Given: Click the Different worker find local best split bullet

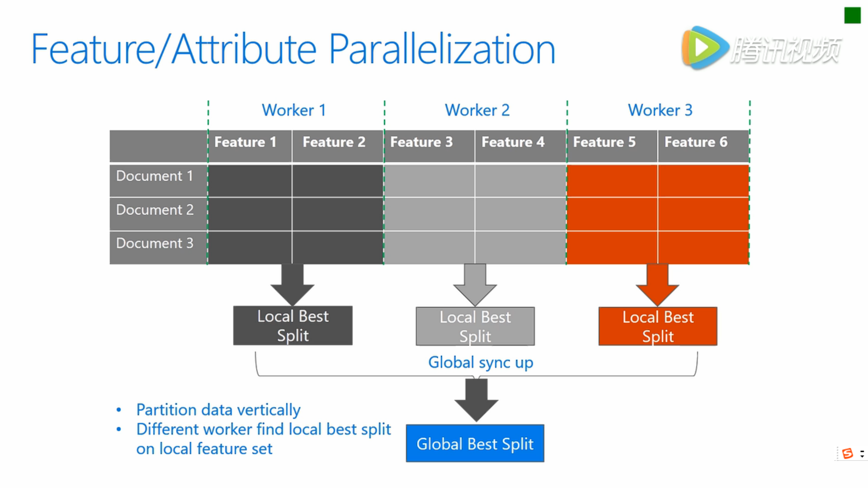Looking at the screenshot, I should coord(264,429).
